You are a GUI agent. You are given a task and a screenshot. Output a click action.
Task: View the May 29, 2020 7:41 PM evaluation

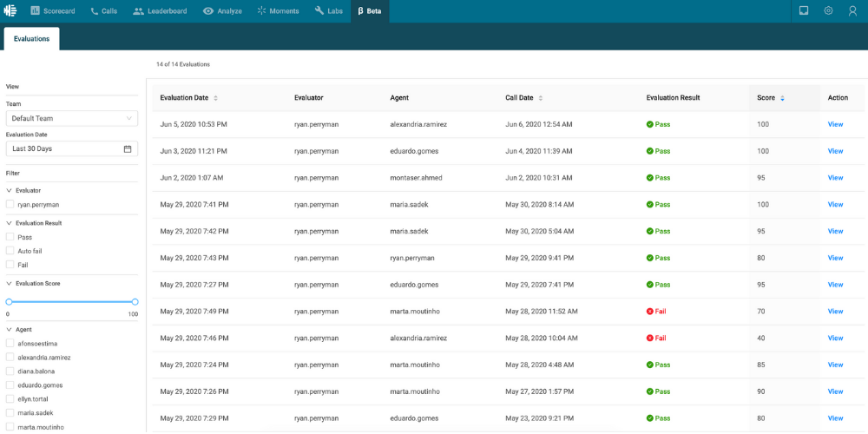835,204
